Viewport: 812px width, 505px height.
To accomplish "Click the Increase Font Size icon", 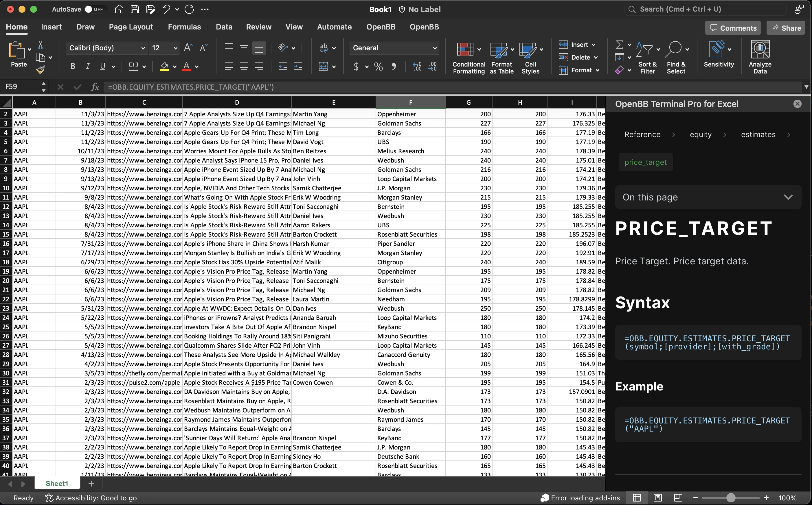I will click(188, 48).
